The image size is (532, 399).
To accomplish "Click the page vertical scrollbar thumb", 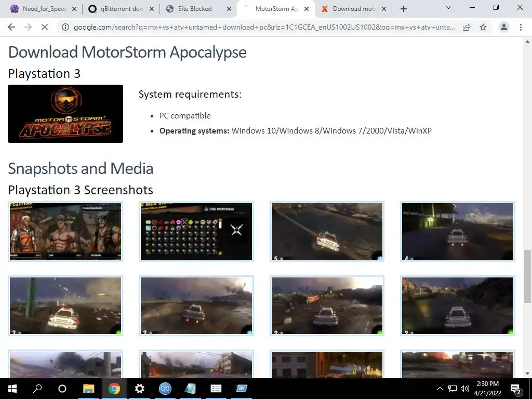I will [x=527, y=276].
